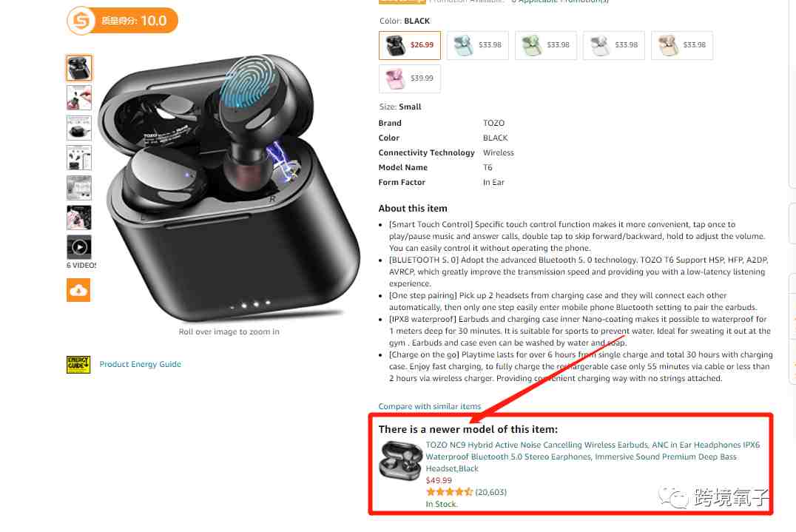View the second product image thumbnail
Image resolution: width=796 pixels, height=532 pixels.
(x=79, y=98)
